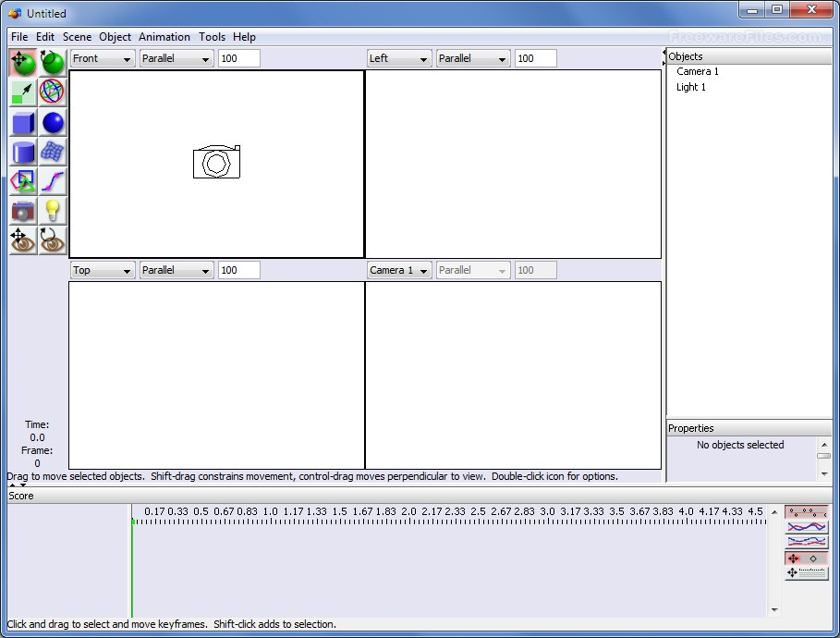Viewport: 840px width, 638px height.
Task: Click the camera outline in Front viewport
Action: click(x=216, y=162)
